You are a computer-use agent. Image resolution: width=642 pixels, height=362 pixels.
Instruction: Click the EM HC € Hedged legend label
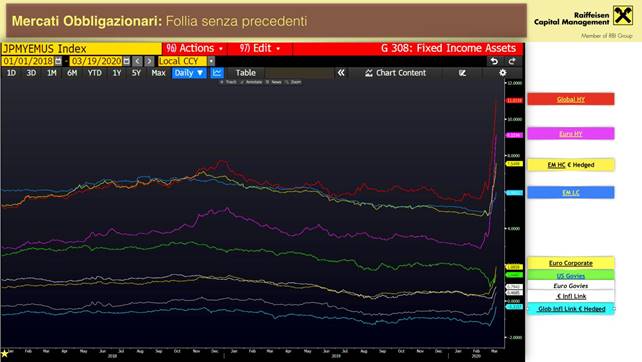point(571,165)
